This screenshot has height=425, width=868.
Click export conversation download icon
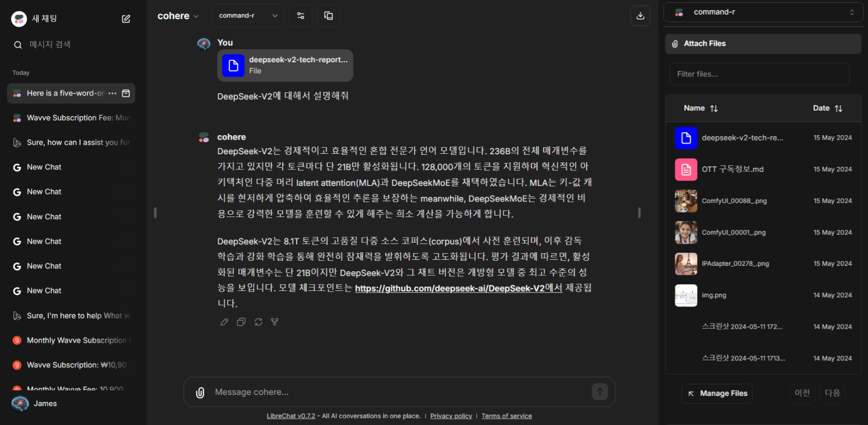click(640, 16)
